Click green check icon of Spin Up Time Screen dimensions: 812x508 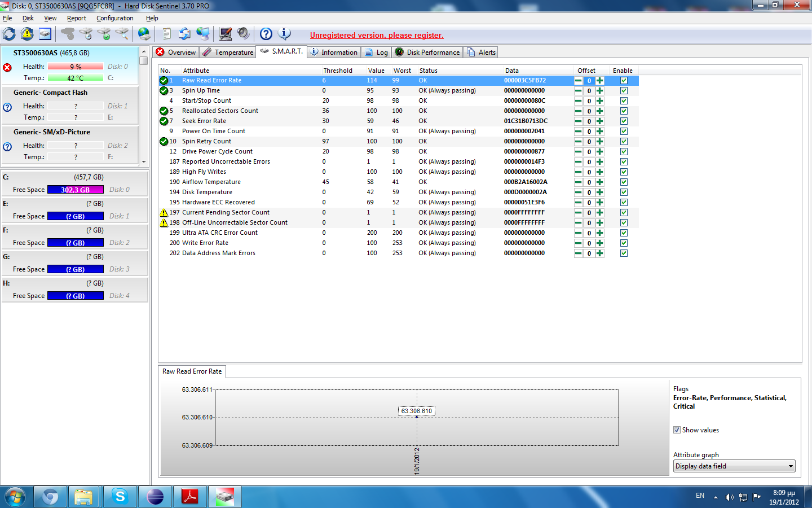[164, 90]
